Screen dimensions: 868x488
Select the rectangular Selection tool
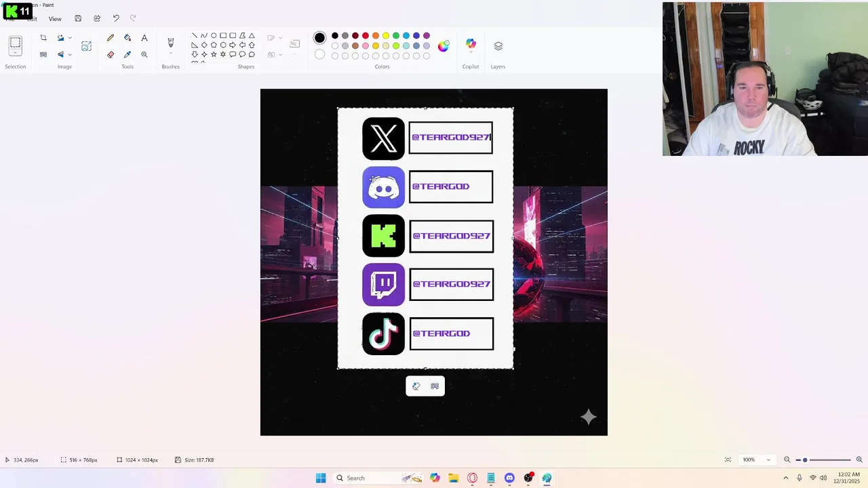[15, 43]
